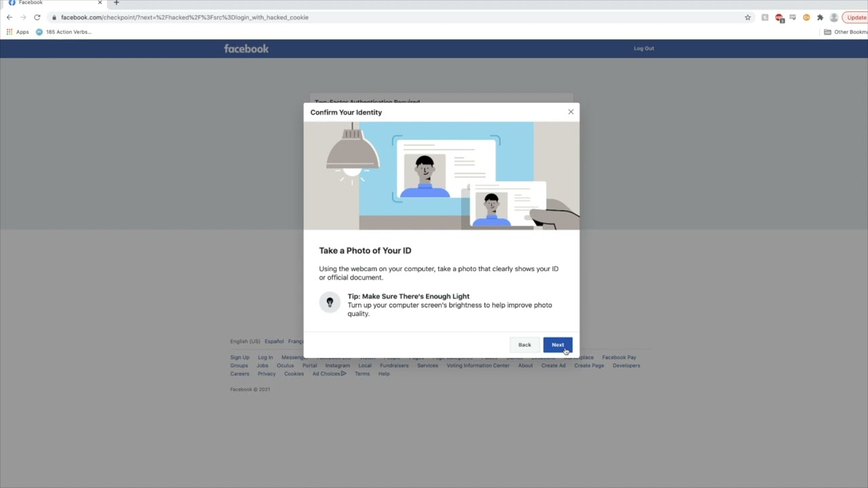Click the Groups footer link
868x488 pixels.
239,365
